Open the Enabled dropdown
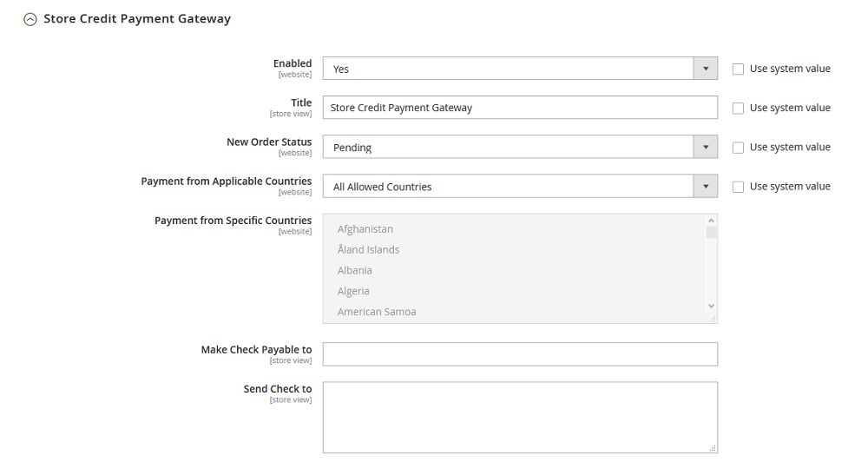This screenshot has width=868, height=469. point(520,69)
